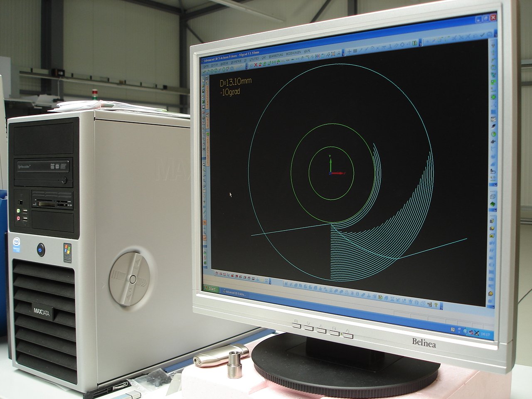The image size is (532, 399).
Task: Click the Windows Start button
Action: coord(212,289)
